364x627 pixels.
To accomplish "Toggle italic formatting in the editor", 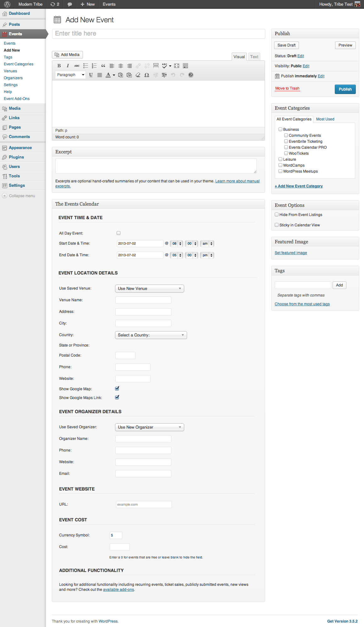I will 68,66.
